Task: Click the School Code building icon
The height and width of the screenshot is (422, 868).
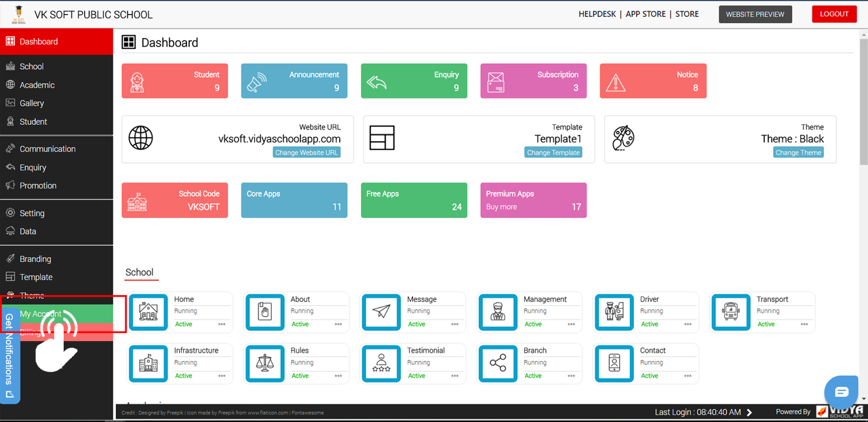Action: pos(138,201)
